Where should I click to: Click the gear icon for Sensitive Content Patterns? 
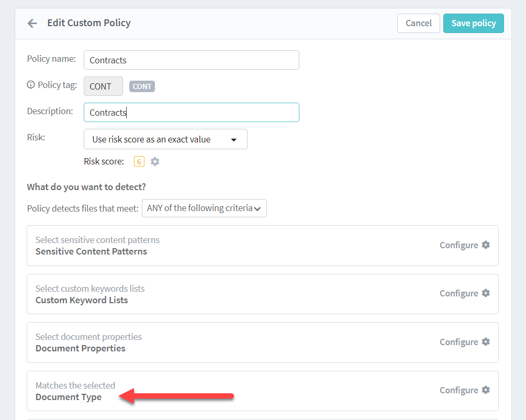tap(486, 245)
